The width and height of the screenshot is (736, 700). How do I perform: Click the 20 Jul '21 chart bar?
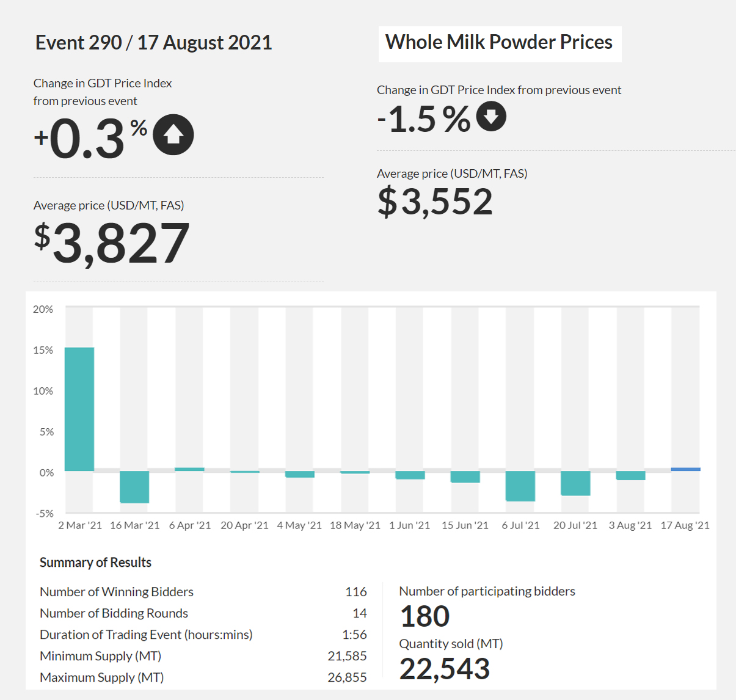[575, 483]
